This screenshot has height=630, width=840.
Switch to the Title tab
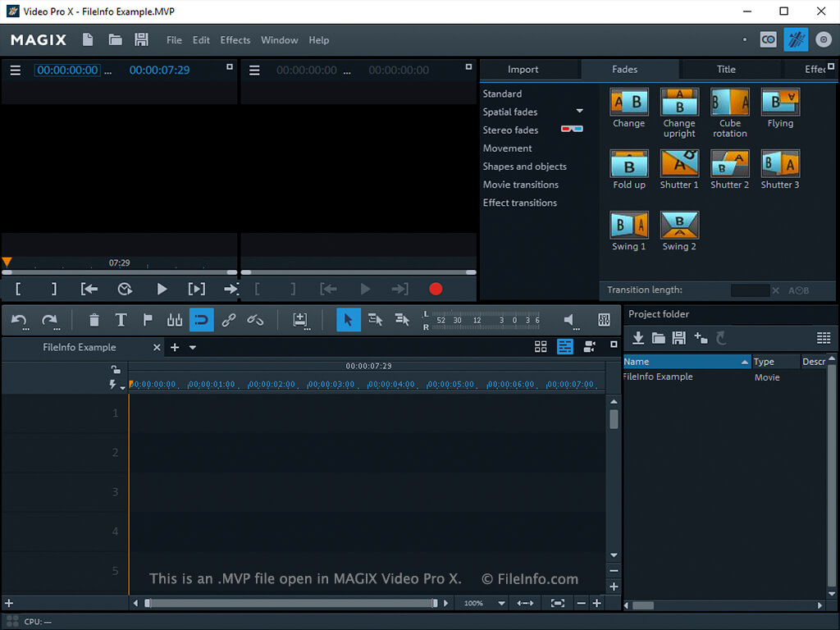click(x=727, y=69)
